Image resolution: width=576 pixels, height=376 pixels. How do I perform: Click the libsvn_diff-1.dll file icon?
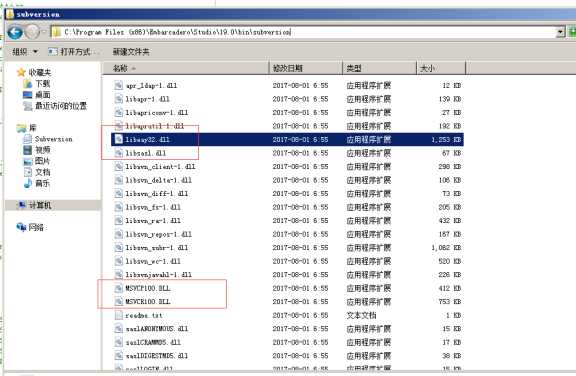pos(118,194)
